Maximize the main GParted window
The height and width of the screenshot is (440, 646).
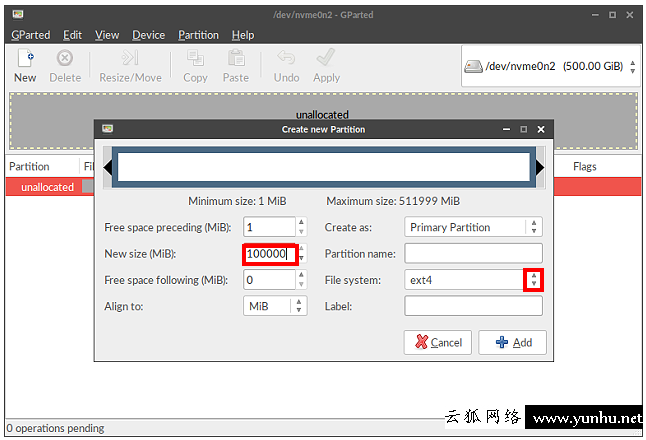coord(613,15)
